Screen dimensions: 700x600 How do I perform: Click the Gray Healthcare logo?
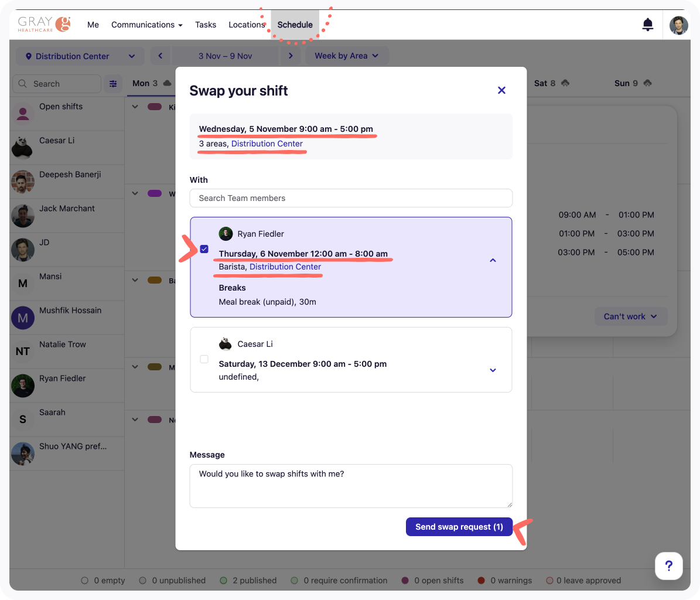[x=45, y=24]
